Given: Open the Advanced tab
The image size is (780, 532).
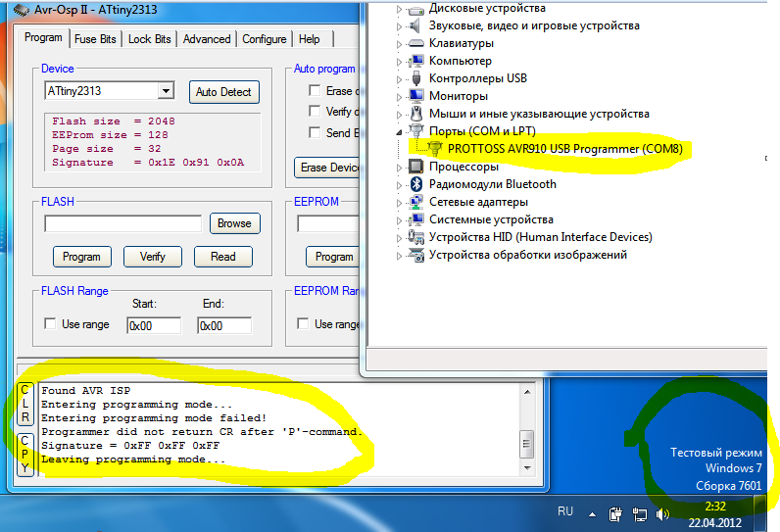Looking at the screenshot, I should coord(207,39).
